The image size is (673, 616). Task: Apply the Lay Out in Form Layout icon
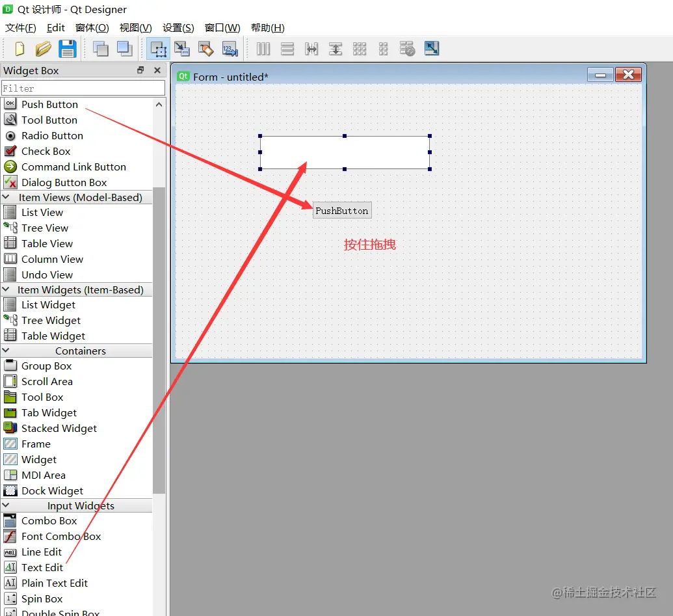coord(383,49)
